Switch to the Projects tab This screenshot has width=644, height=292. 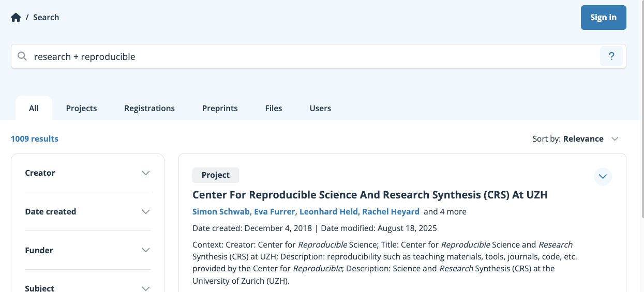tap(81, 109)
